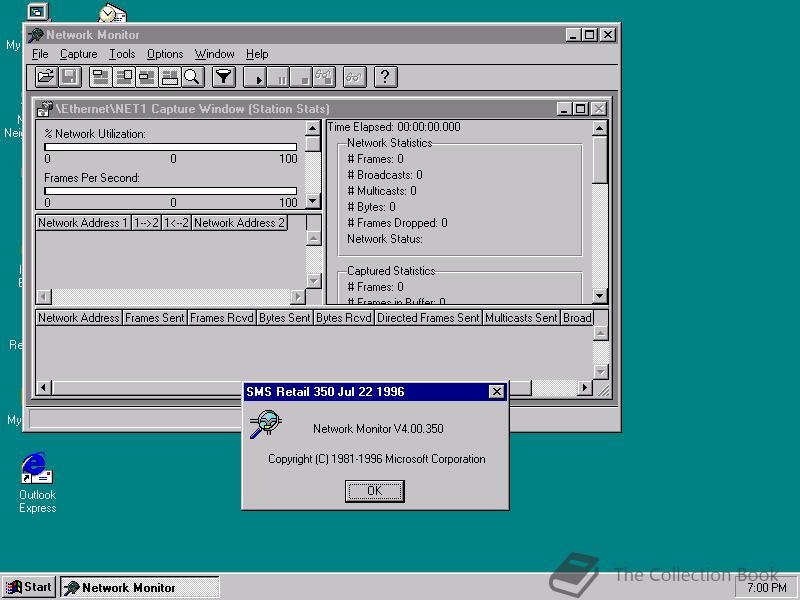Click the # Multicasts: 0 statistic

[x=382, y=191]
